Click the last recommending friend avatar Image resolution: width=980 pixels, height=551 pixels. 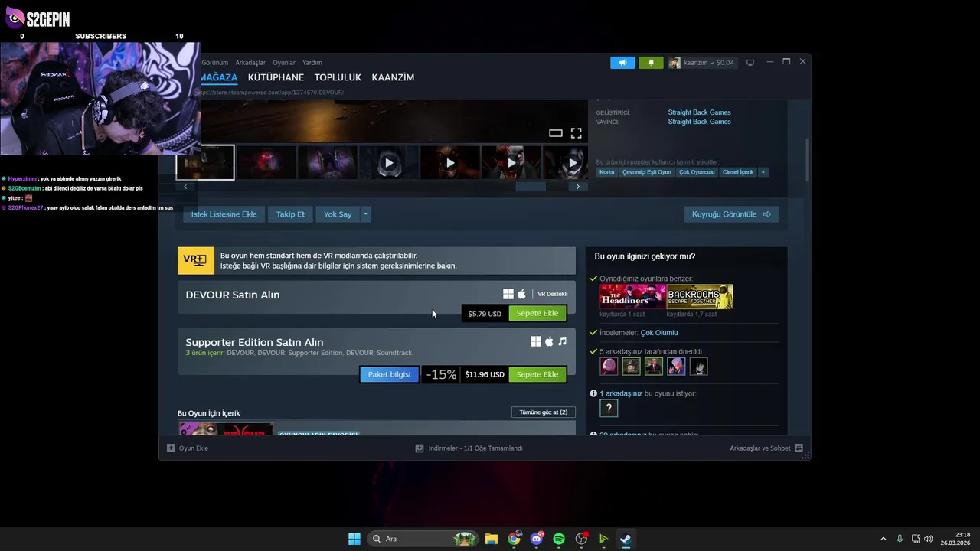pyautogui.click(x=698, y=367)
